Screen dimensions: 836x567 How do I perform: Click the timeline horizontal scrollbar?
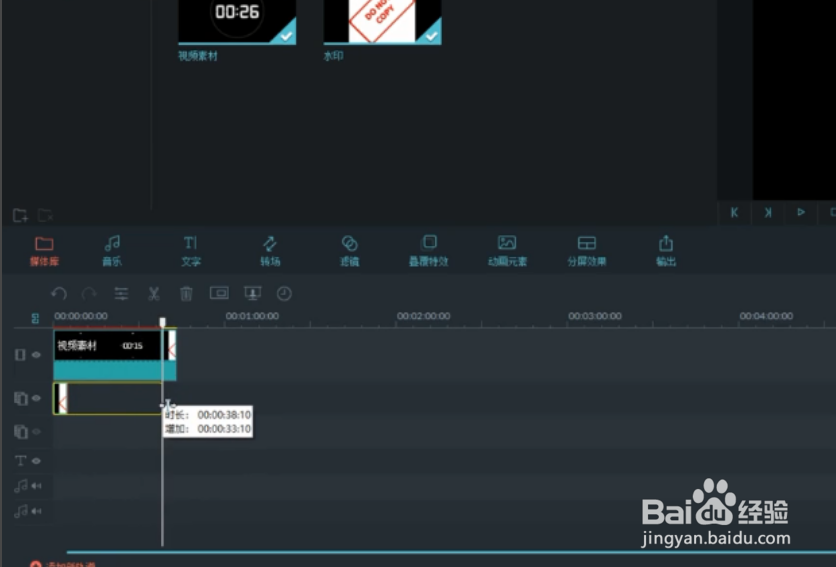(451, 552)
